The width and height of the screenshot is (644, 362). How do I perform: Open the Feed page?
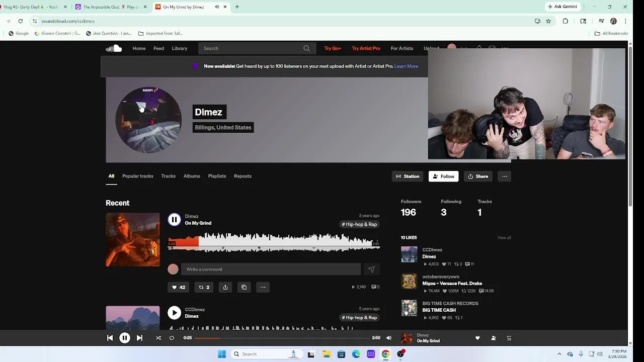point(158,48)
